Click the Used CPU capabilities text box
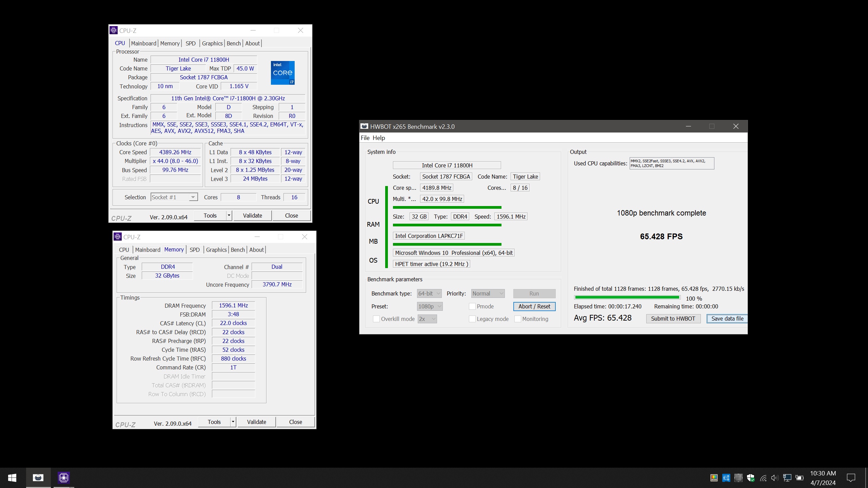The height and width of the screenshot is (488, 868). pyautogui.click(x=672, y=163)
